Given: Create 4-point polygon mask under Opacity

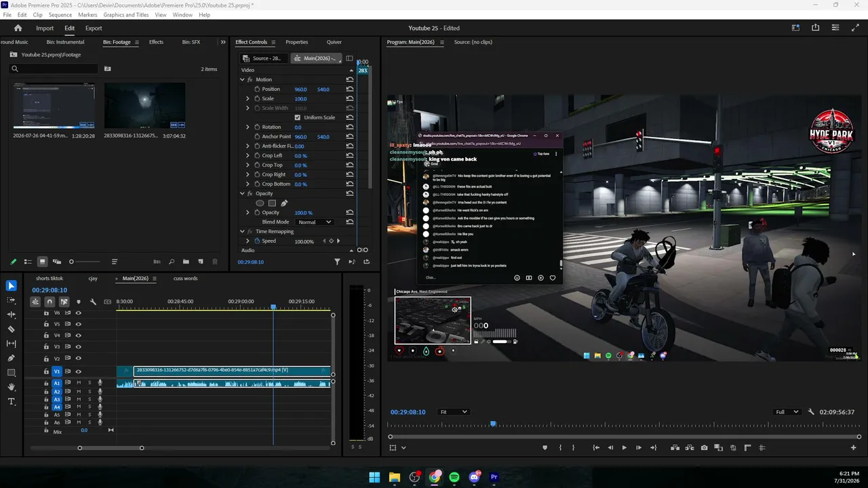Looking at the screenshot, I should tap(272, 203).
